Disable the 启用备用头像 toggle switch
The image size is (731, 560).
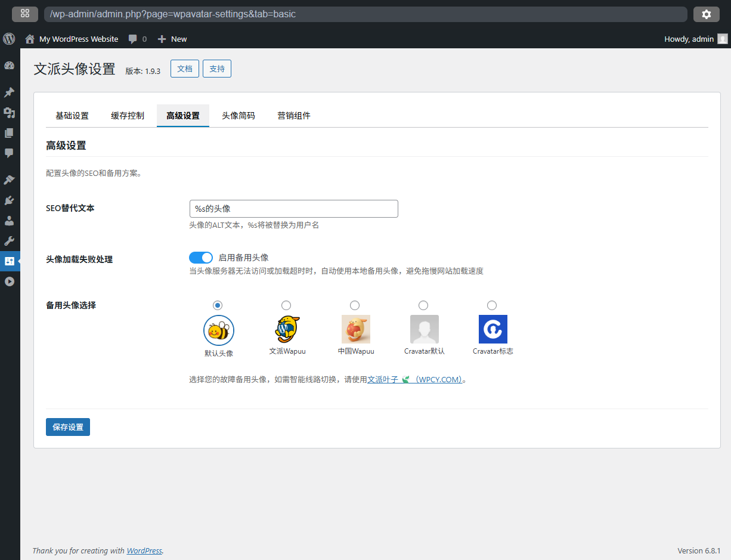(201, 258)
